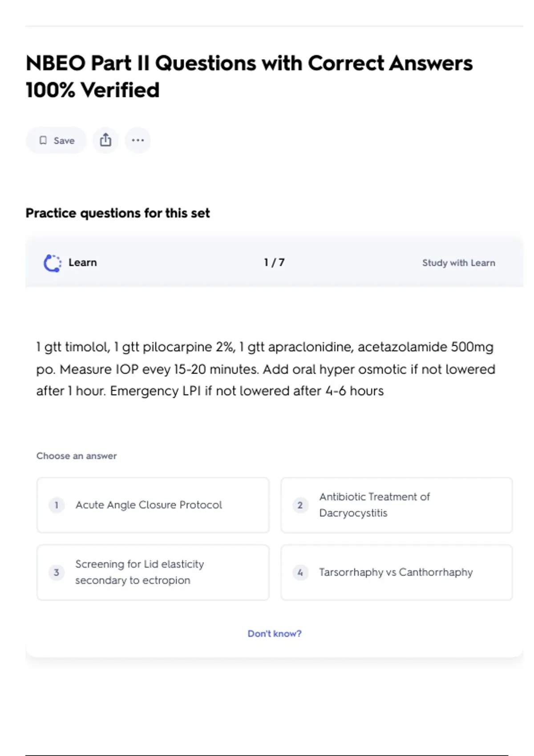
Task: Click the Learn mode spinner icon
Action: click(x=52, y=263)
